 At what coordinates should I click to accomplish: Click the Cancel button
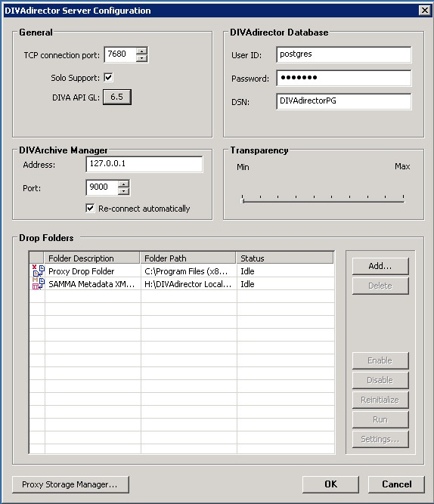pos(396,484)
